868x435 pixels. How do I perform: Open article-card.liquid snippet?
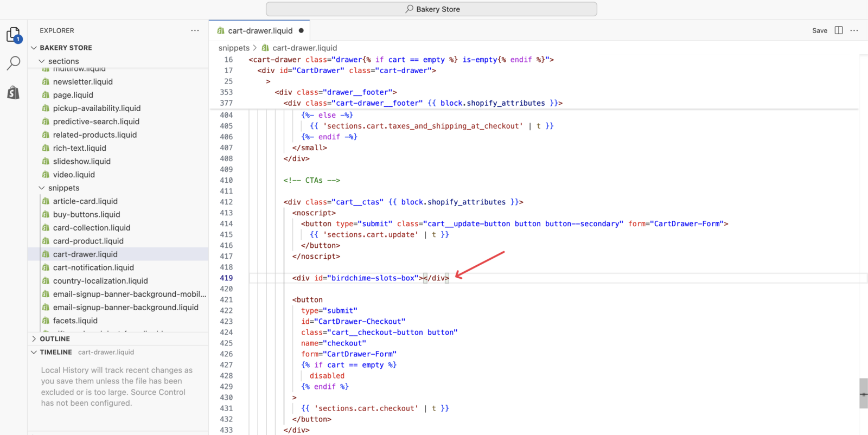(85, 201)
